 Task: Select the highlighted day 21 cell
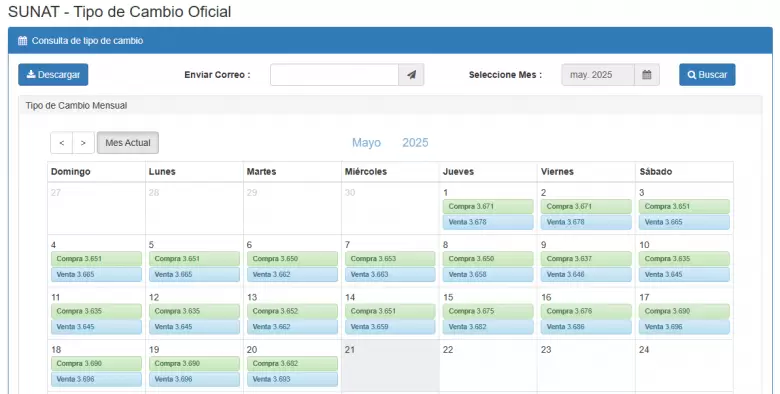[x=390, y=365]
